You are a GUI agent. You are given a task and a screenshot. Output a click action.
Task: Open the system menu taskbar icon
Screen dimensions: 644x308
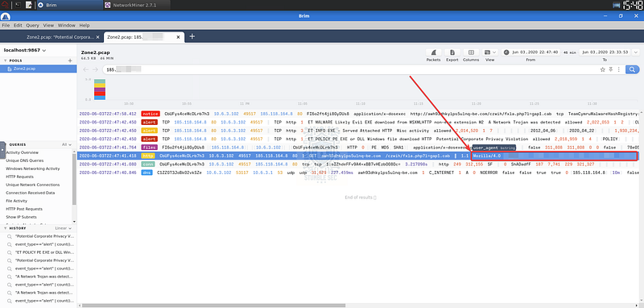tap(5, 5)
